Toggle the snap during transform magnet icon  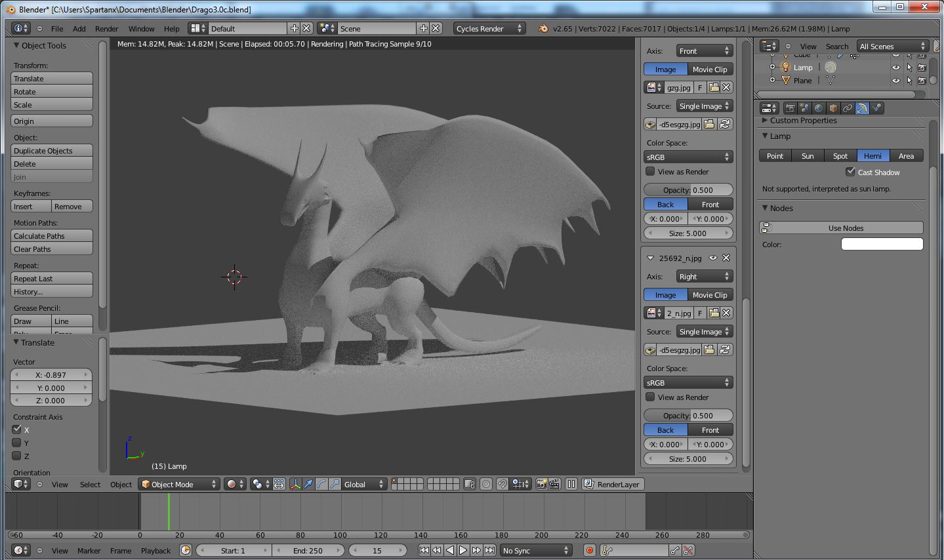point(502,484)
